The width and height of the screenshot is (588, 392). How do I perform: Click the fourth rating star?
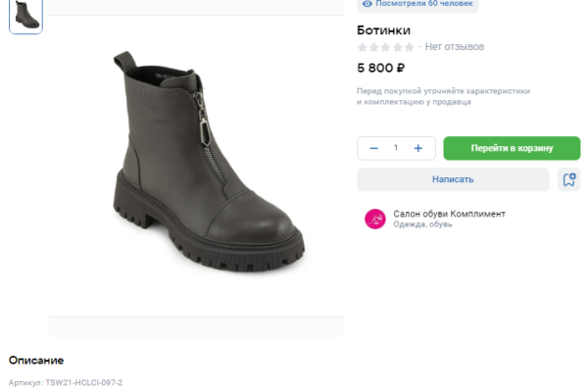point(398,47)
